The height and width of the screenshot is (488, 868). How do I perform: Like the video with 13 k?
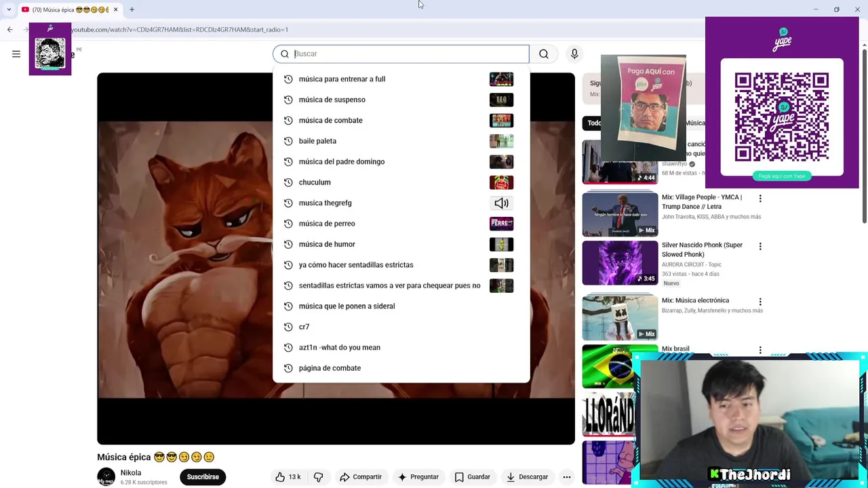click(x=288, y=477)
